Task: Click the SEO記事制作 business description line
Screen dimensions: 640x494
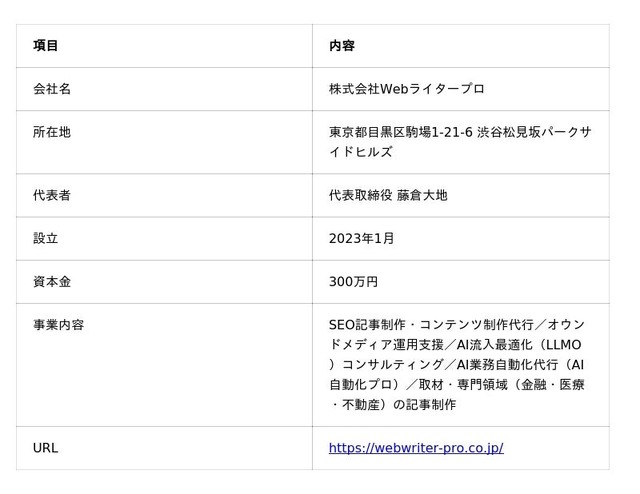Action: coord(457,325)
